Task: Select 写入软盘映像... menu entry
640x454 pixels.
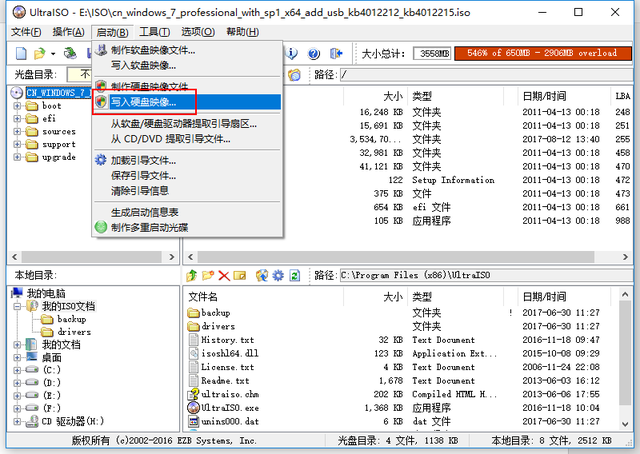Action: point(188,65)
